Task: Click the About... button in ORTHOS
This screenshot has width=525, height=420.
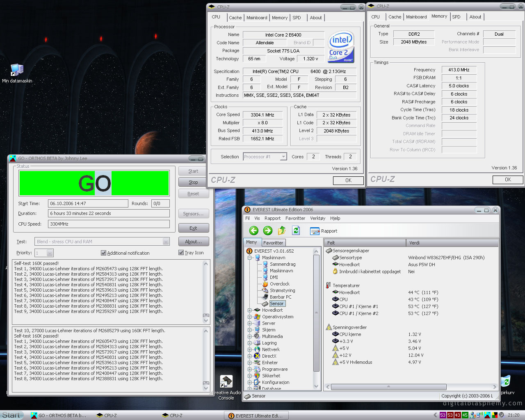Action: coord(193,242)
